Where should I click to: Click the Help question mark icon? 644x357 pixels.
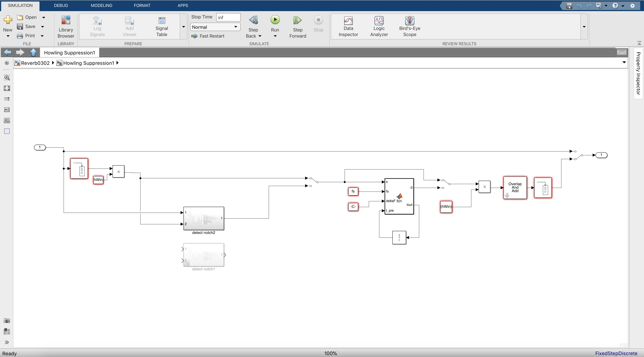(615, 6)
